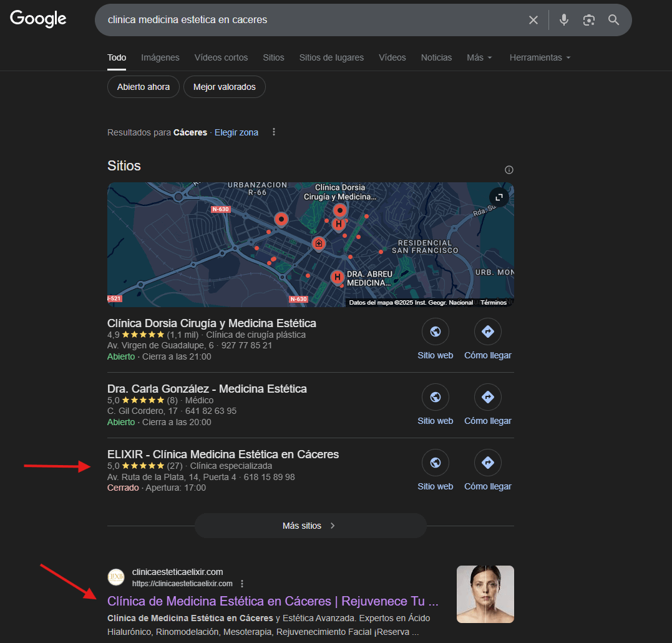Image resolution: width=672 pixels, height=643 pixels.
Task: Switch to the Noticias tab
Action: pos(436,57)
